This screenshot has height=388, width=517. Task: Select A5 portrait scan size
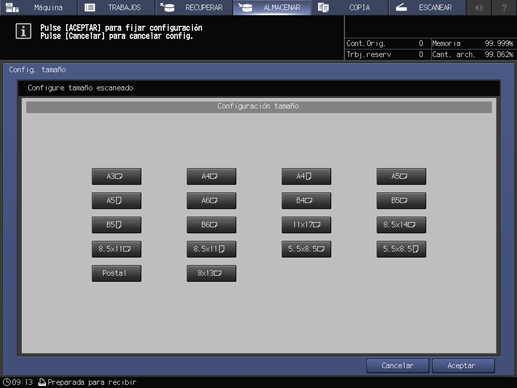coord(116,201)
